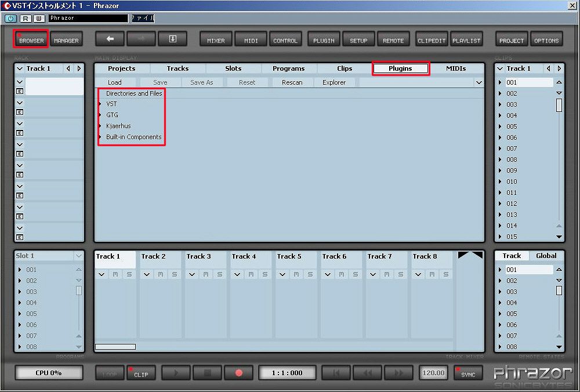The height and width of the screenshot is (392, 580).
Task: Toggle the CLIP button in transport
Action: pos(141,373)
